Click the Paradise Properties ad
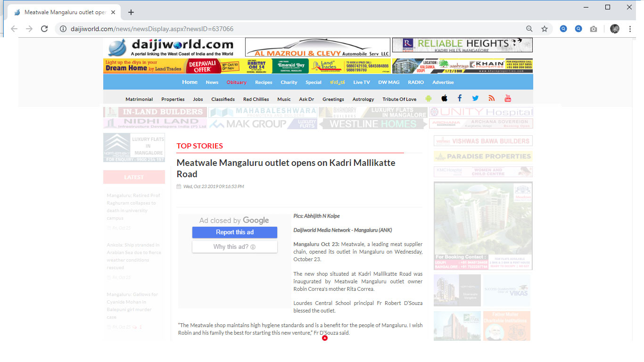 [x=483, y=156]
